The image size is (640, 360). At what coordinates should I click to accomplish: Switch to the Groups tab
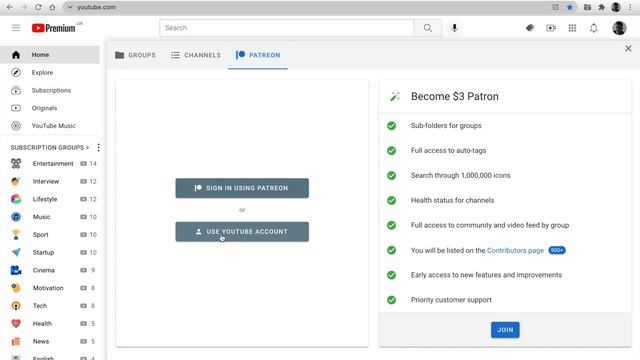135,55
